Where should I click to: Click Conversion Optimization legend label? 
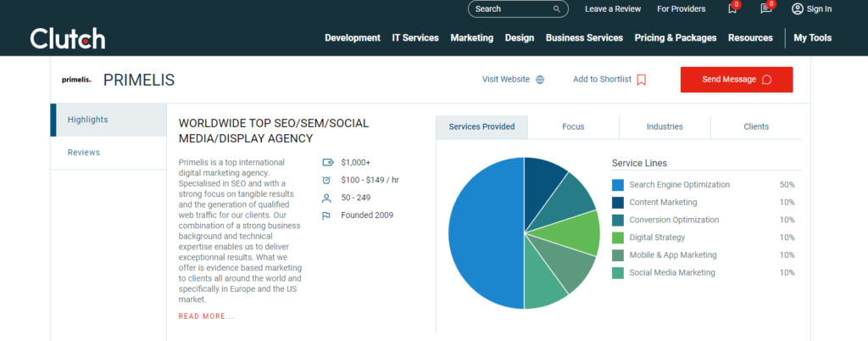[x=674, y=220]
